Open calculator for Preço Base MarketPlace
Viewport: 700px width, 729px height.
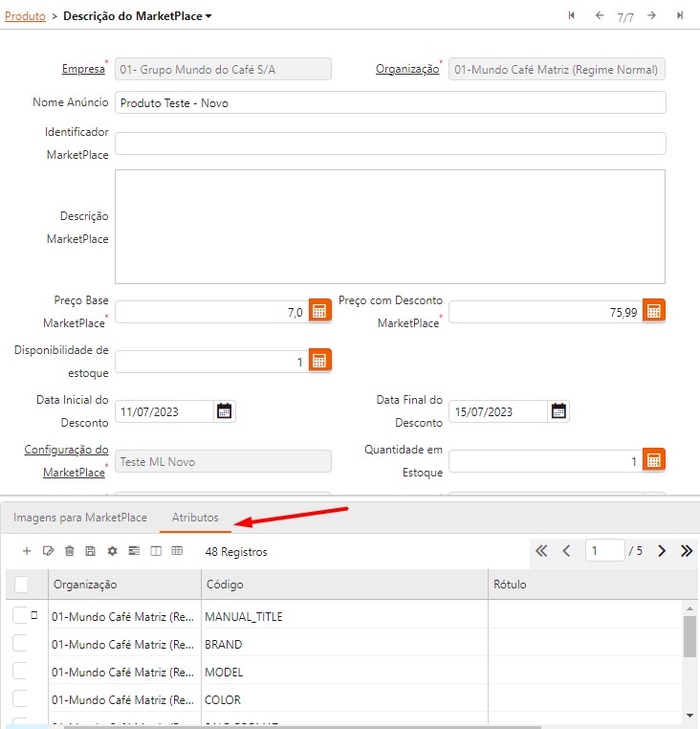319,311
